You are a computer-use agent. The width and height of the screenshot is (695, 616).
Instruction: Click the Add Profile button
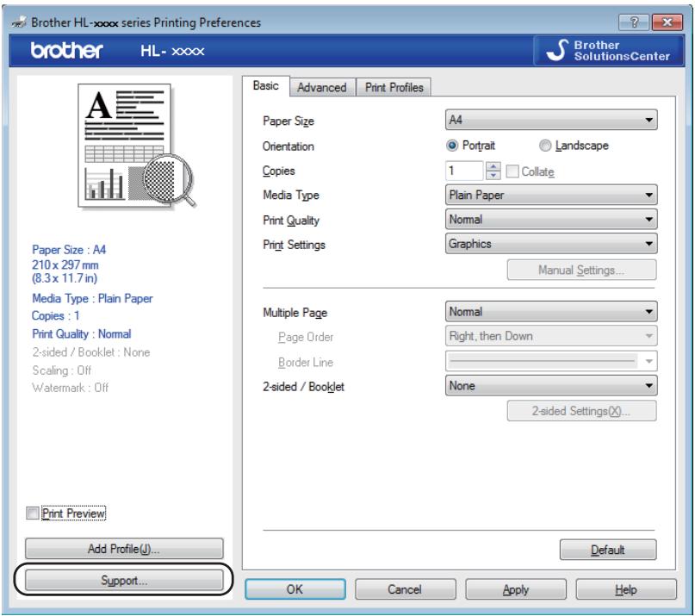(x=124, y=549)
